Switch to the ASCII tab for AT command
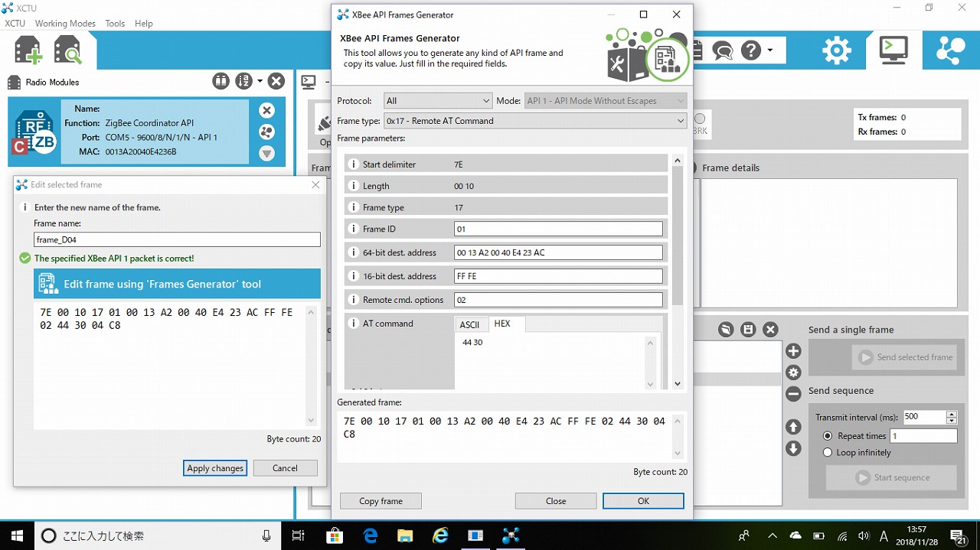This screenshot has height=550, width=980. pos(469,324)
